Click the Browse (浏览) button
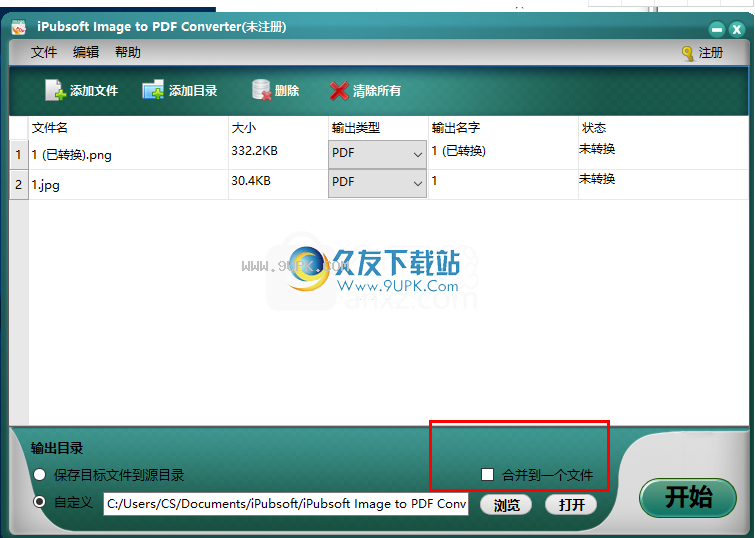 pyautogui.click(x=506, y=504)
